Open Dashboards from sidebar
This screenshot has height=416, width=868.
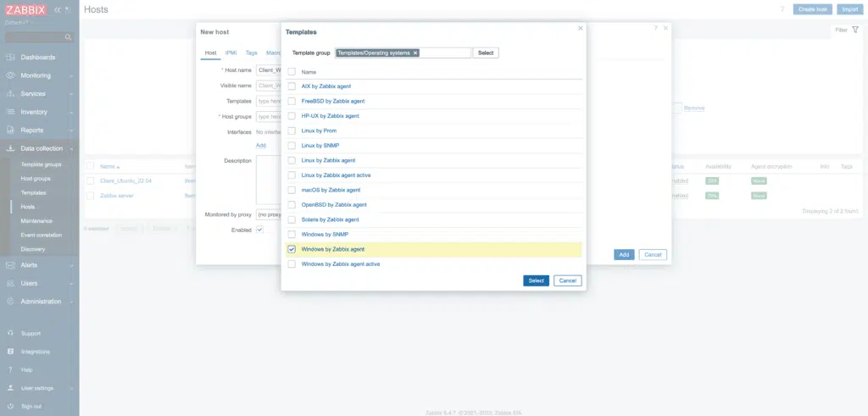[37, 57]
